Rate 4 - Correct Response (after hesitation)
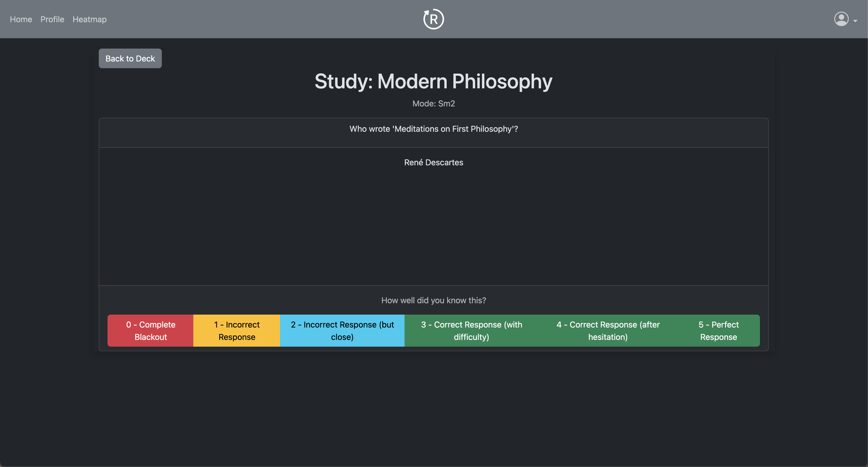868x467 pixels. 608,331
